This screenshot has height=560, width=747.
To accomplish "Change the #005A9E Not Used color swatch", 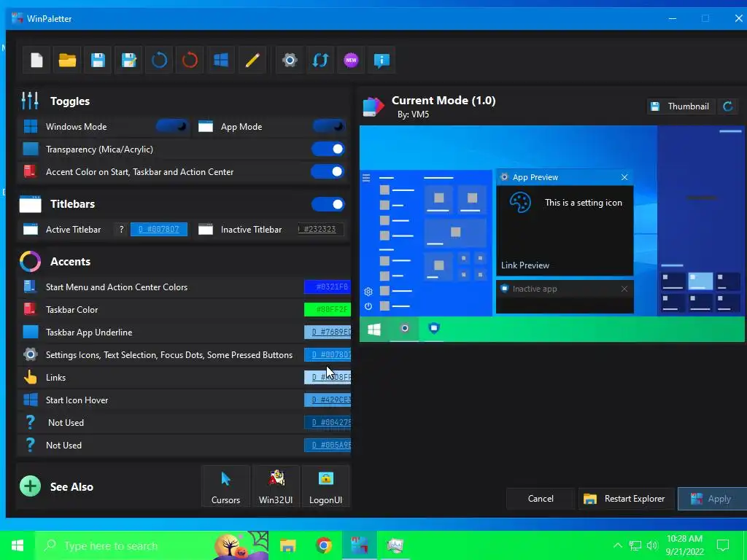I will pyautogui.click(x=328, y=445).
